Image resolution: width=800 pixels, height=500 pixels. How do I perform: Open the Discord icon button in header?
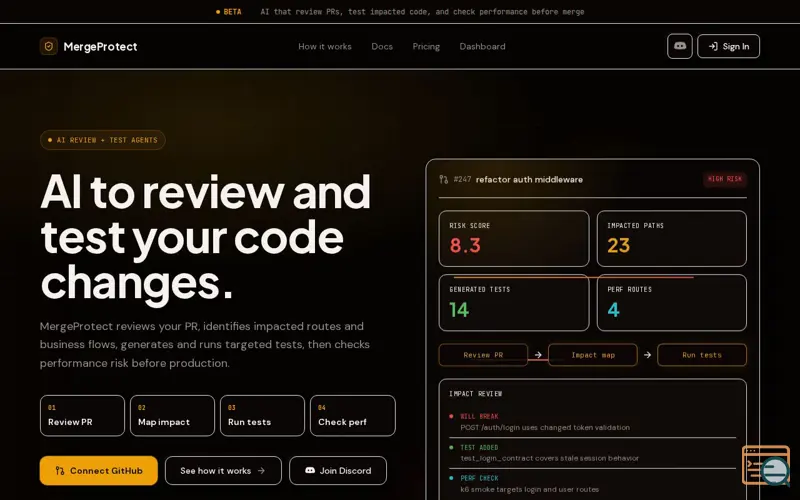coord(680,46)
